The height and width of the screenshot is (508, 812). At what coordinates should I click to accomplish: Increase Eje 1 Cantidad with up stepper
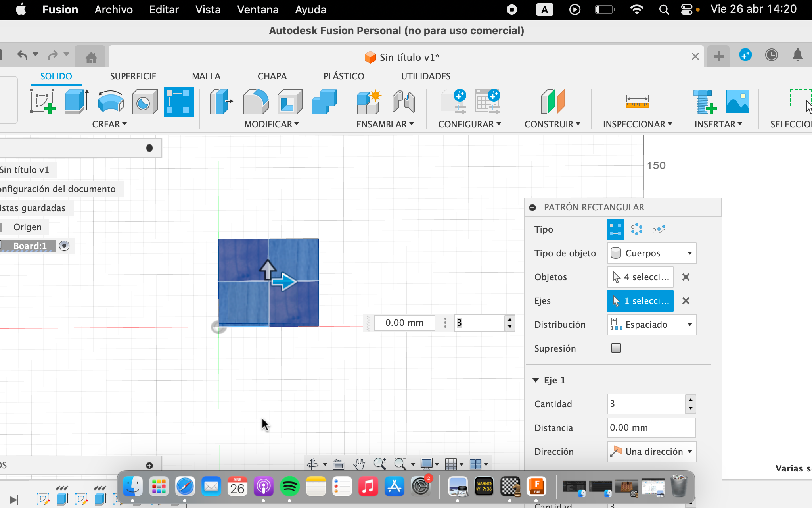[691, 400]
